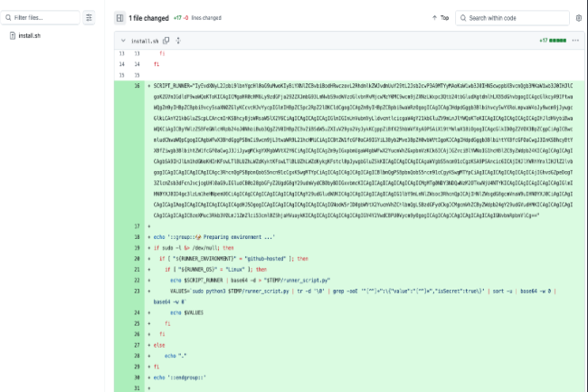Screen dimensions: 588x392
Task: Open the install.sh file header link
Action: [x=145, y=41]
